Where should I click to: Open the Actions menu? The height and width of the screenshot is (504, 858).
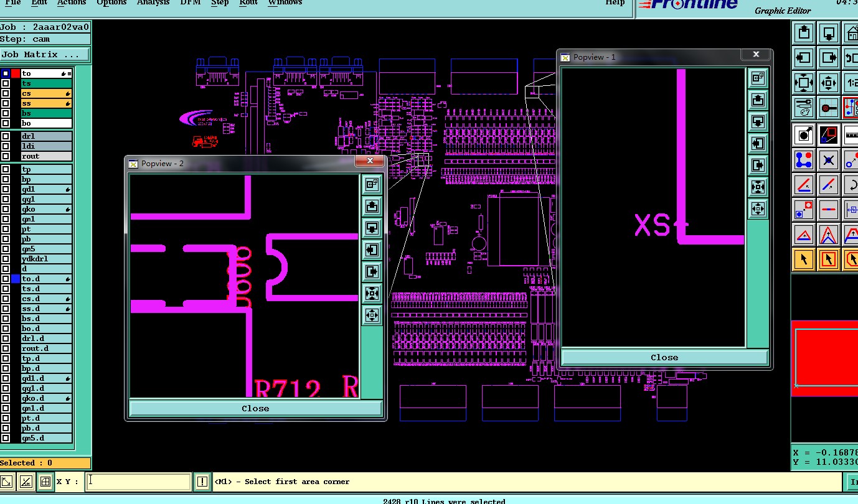click(x=72, y=2)
